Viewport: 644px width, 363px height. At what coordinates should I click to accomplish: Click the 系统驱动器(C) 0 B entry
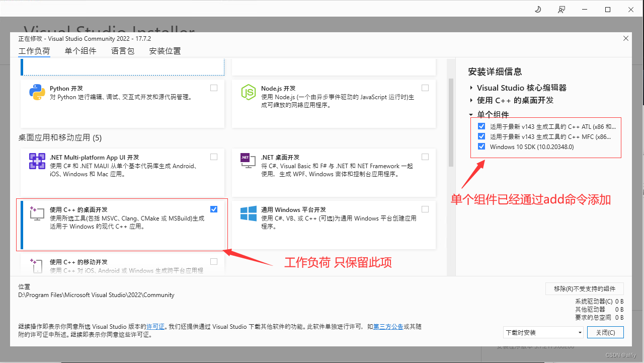tap(600, 302)
